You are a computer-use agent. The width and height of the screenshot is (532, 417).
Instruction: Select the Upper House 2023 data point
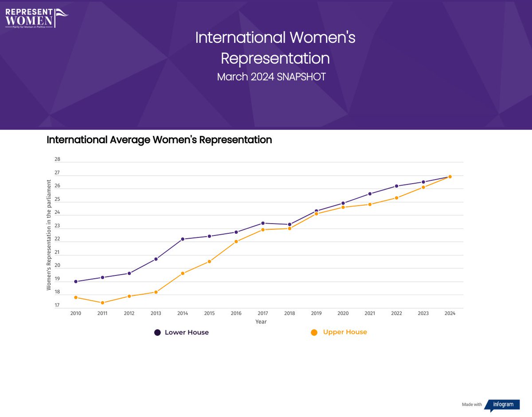point(423,187)
